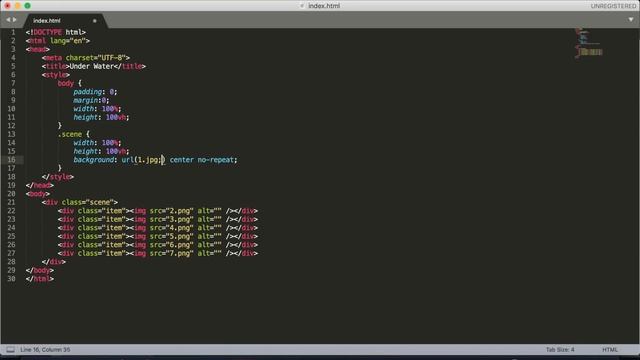Click height: 100vh on line 11
The image size is (640, 360).
coord(101,117)
